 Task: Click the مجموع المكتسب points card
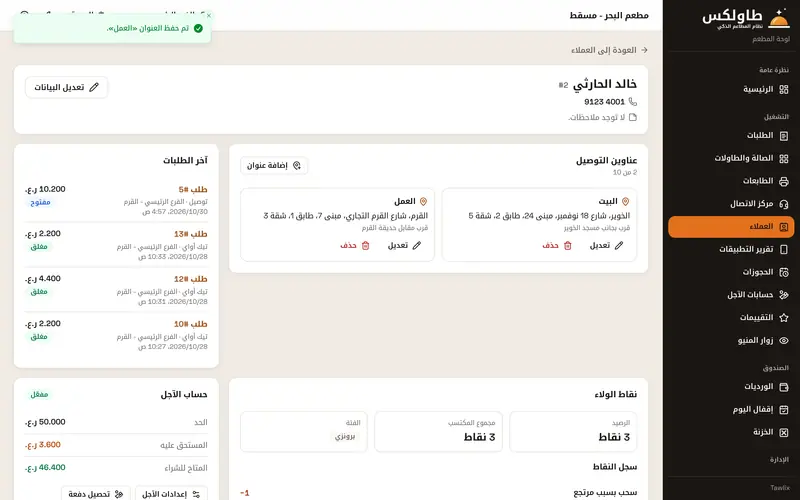pyautogui.click(x=438, y=432)
